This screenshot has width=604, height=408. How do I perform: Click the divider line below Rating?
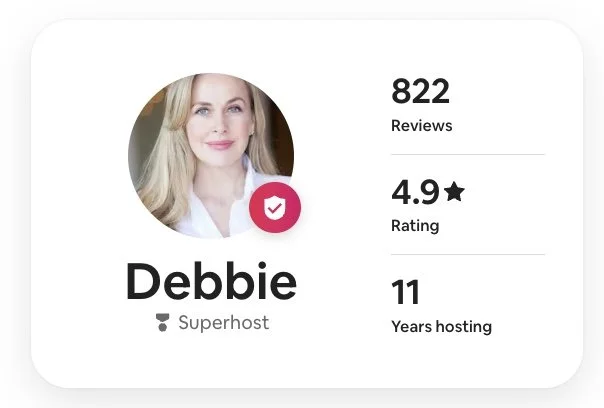468,254
